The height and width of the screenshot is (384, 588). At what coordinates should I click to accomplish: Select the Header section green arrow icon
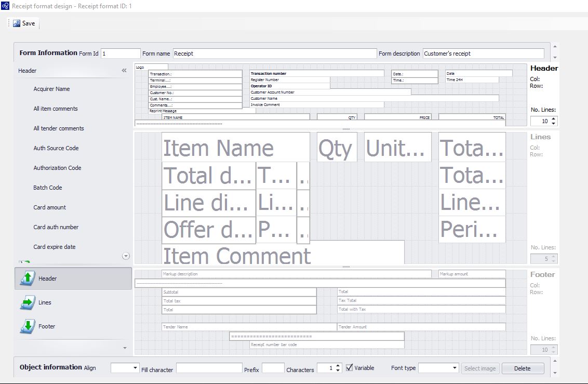tap(27, 279)
